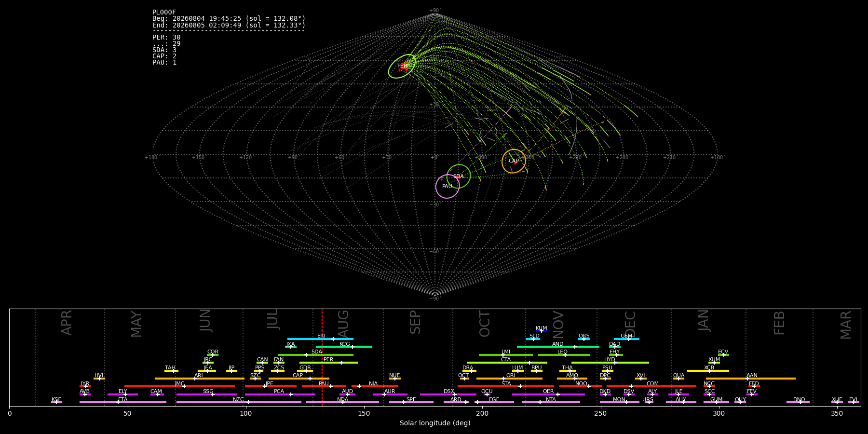Screen dimensions: 868x434
Task: Click the red dashed current solar longitude line
Action: (x=322, y=357)
